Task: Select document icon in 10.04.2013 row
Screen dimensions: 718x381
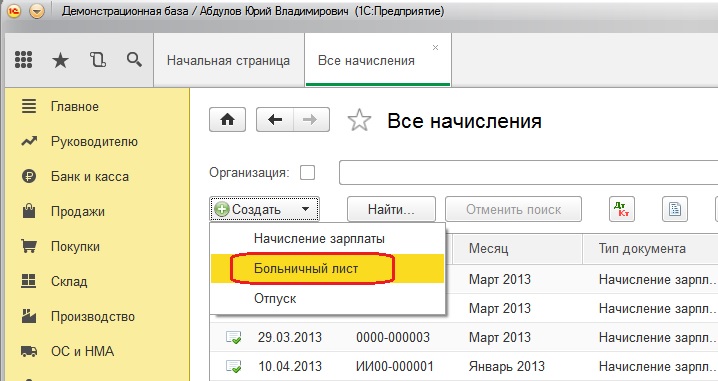Action: point(234,366)
